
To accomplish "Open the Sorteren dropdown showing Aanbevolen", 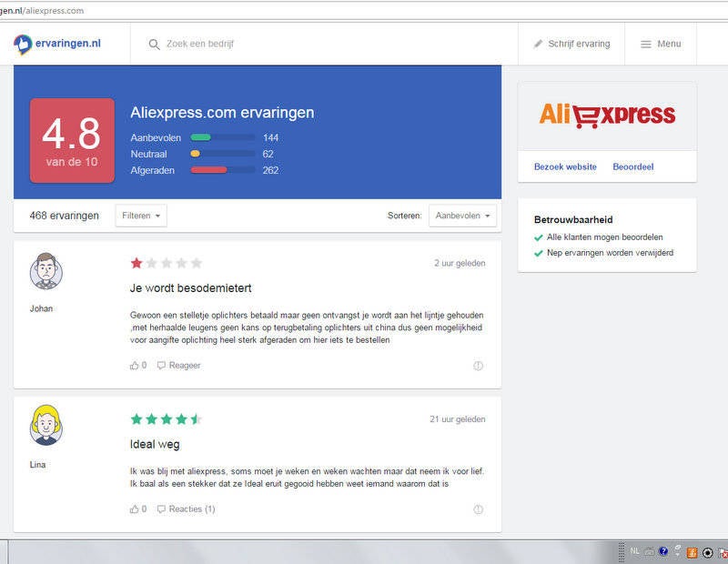I will coord(462,216).
